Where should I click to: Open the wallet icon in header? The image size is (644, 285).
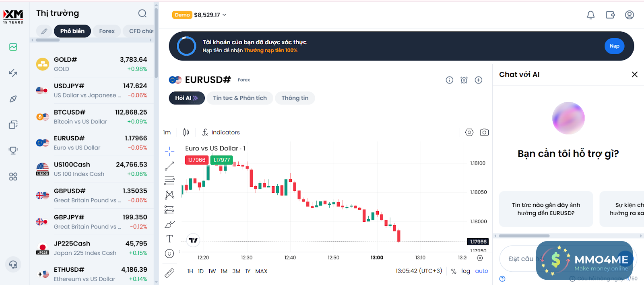pyautogui.click(x=610, y=15)
